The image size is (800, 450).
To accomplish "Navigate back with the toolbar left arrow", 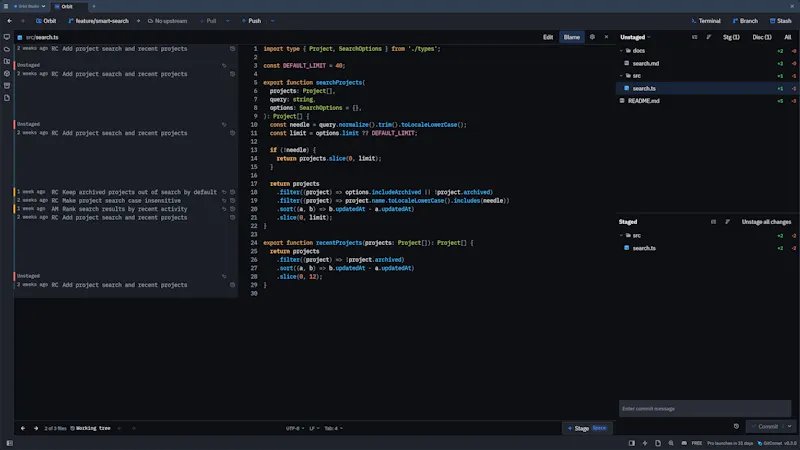I will click(9, 21).
